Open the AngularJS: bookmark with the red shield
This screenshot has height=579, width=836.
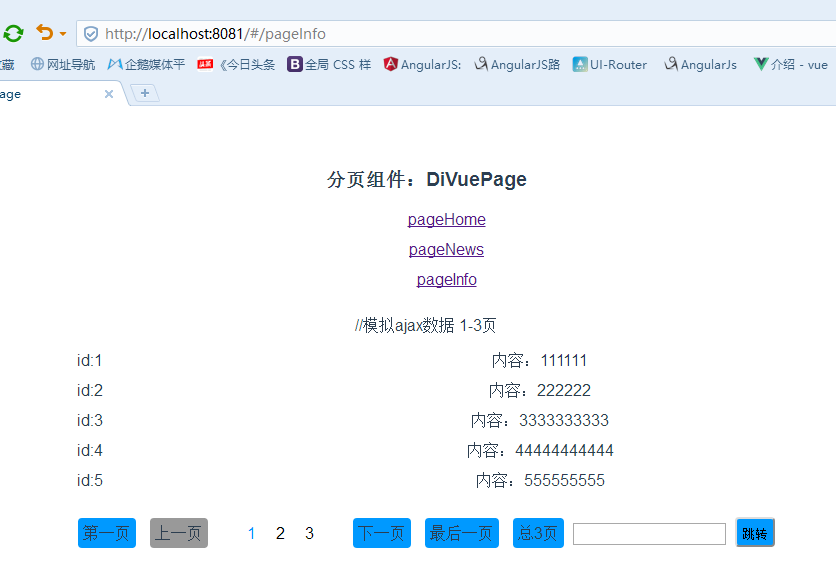(422, 65)
